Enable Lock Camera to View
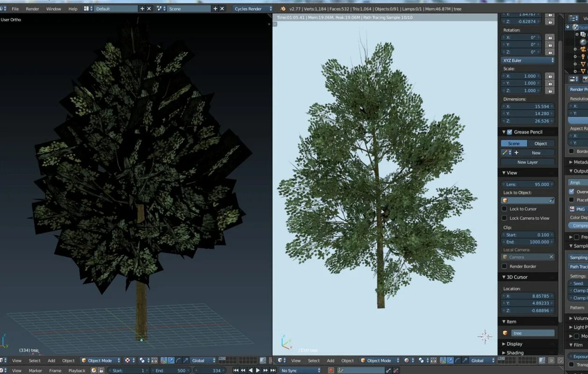This screenshot has width=588, height=374. (x=504, y=218)
